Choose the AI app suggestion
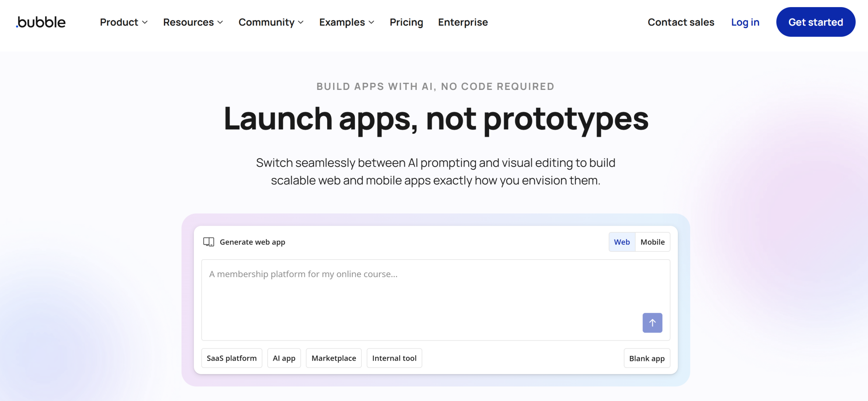The image size is (868, 401). coord(284,358)
